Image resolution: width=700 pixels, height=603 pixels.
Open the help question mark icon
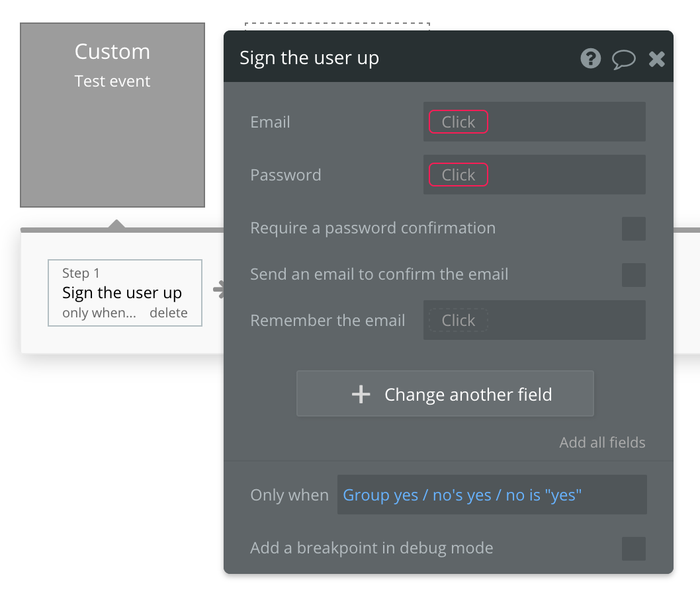[x=590, y=59]
